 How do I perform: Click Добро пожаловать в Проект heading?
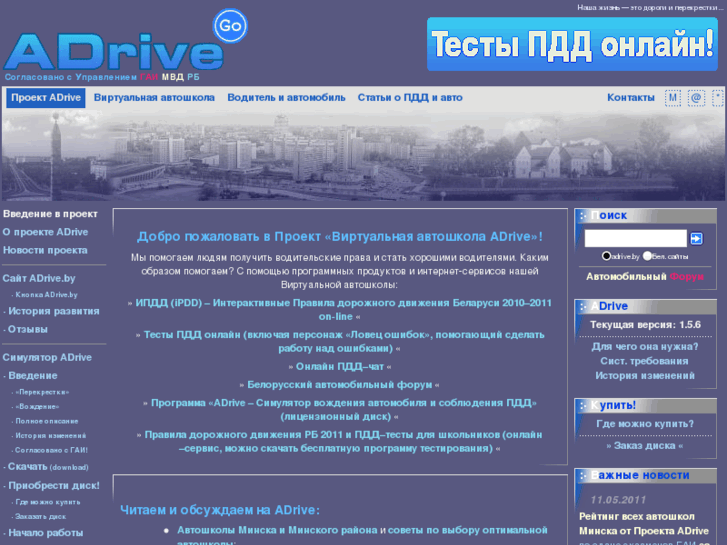point(339,237)
